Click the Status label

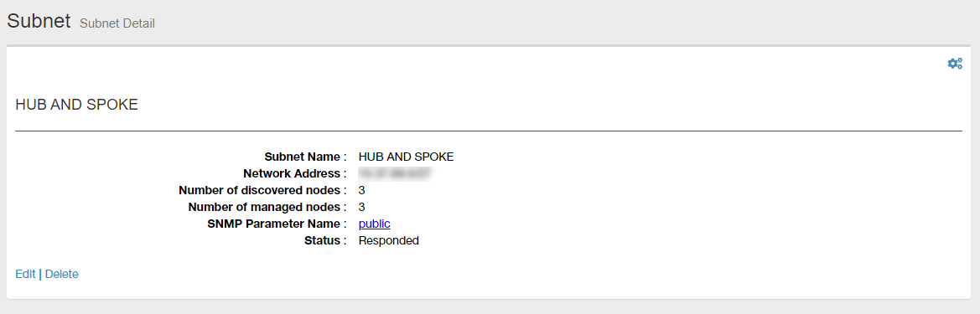click(323, 240)
